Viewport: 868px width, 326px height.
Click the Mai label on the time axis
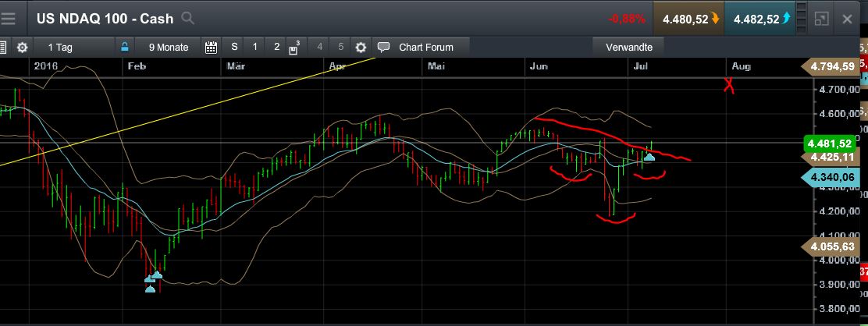tap(436, 66)
